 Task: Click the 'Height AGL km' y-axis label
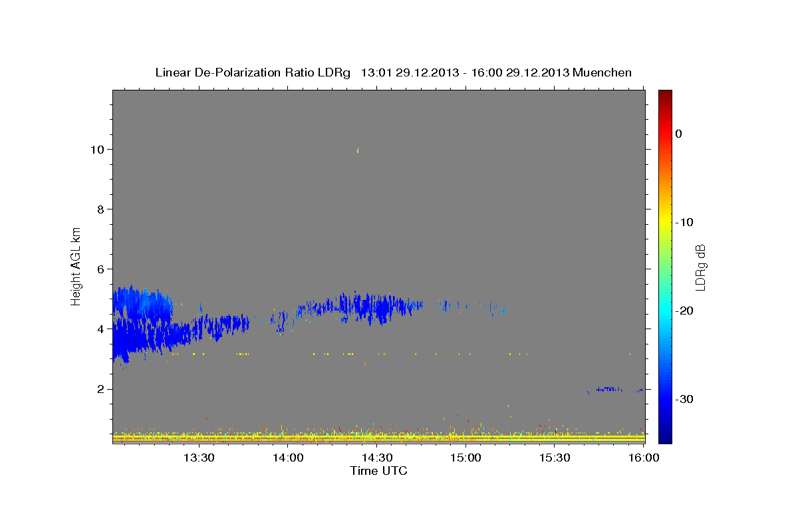tap(76, 266)
